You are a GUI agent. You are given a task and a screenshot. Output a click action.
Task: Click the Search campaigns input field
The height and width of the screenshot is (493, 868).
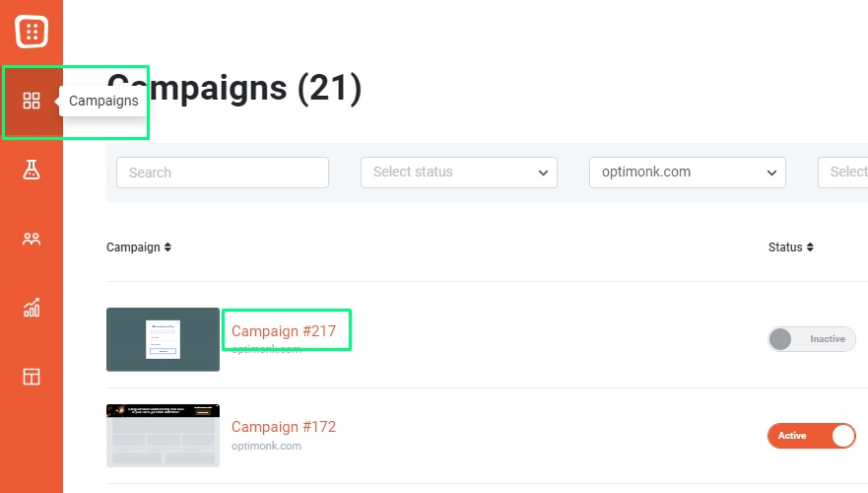click(223, 173)
